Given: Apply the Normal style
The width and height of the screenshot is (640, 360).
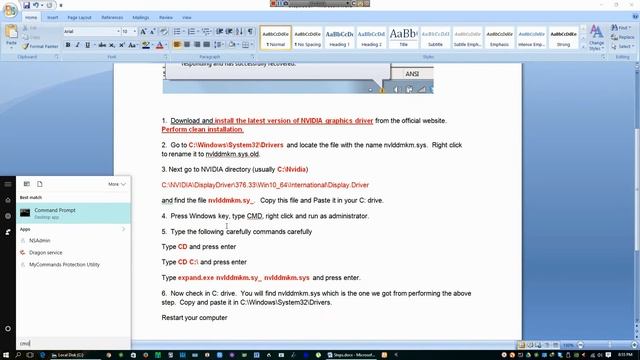Looking at the screenshot, I should pyautogui.click(x=276, y=38).
